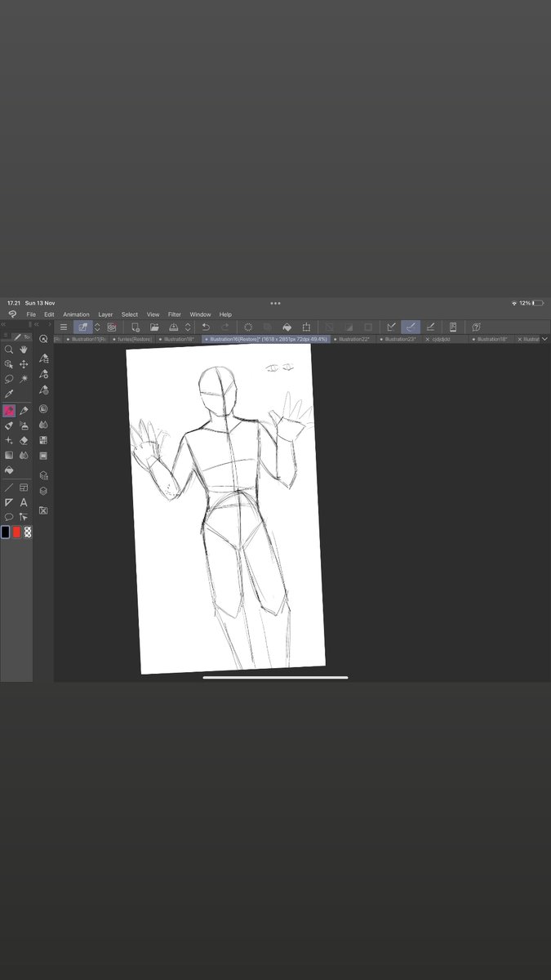Open the Edit menu

click(x=49, y=314)
